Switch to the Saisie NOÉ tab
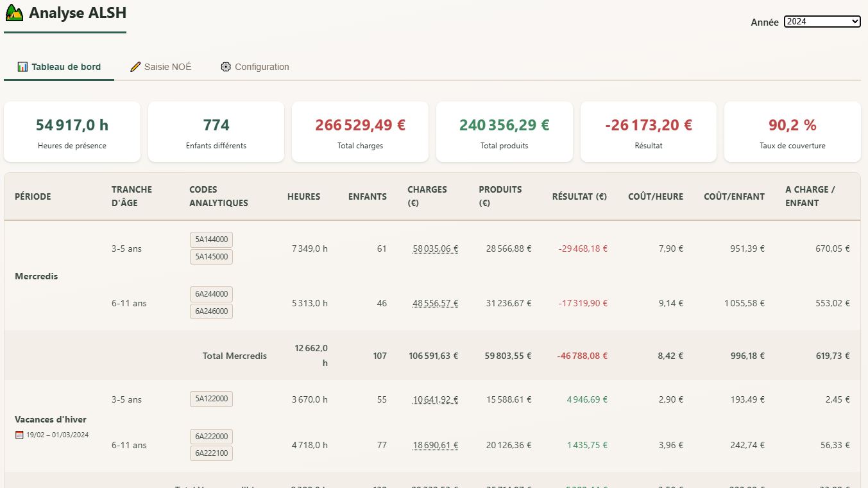 pos(161,67)
